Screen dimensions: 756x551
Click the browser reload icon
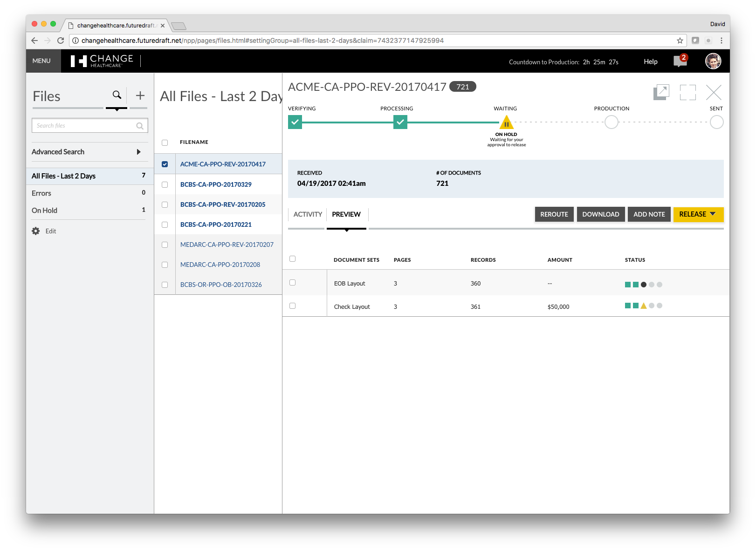61,41
